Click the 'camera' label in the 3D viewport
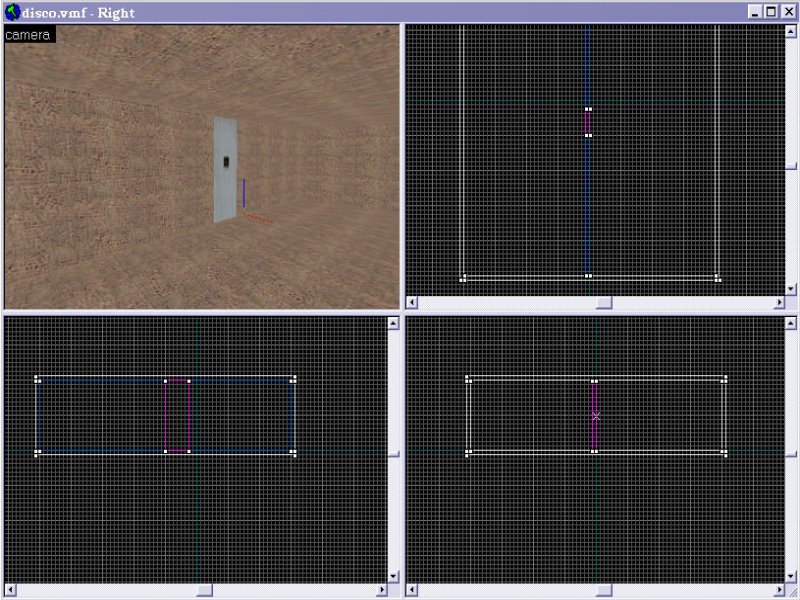Viewport: 800px width, 600px height. tap(29, 35)
